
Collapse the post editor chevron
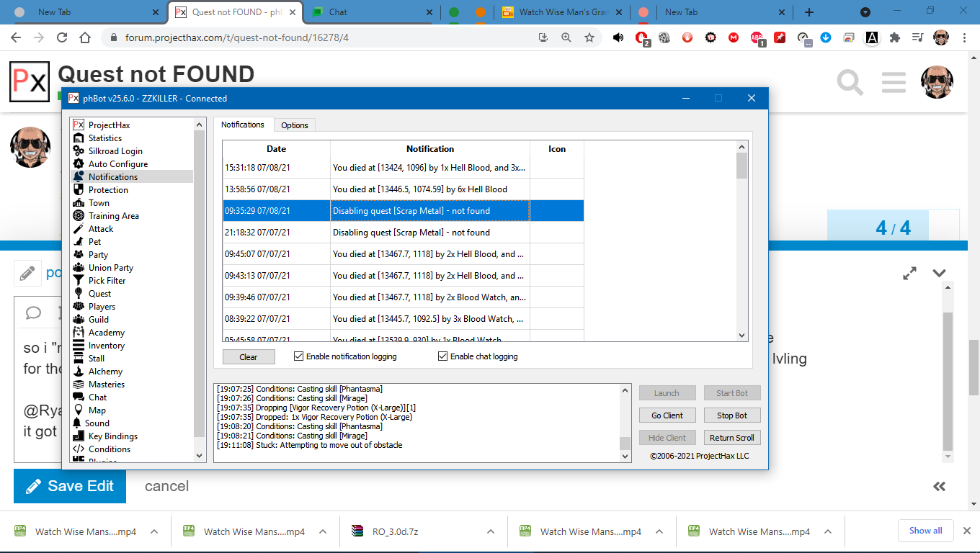coord(939,273)
